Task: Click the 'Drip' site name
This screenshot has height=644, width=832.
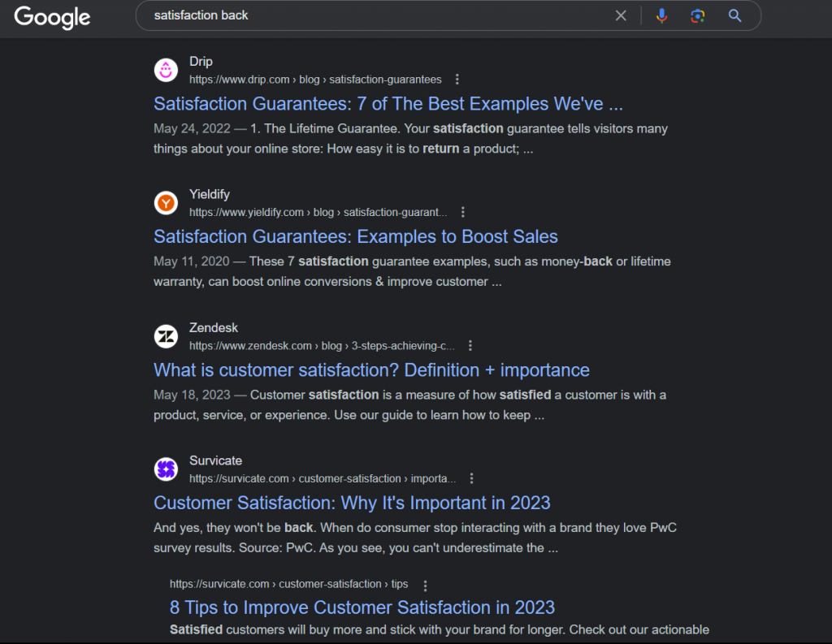Action: [201, 62]
